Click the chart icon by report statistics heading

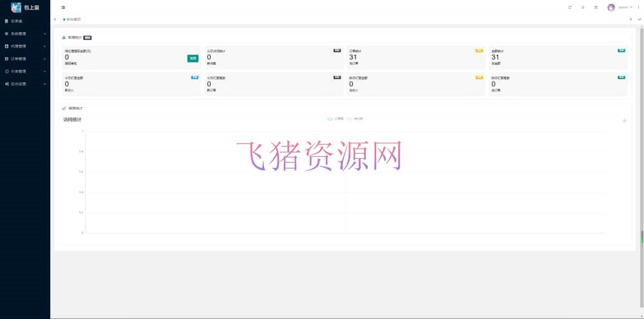(64, 108)
